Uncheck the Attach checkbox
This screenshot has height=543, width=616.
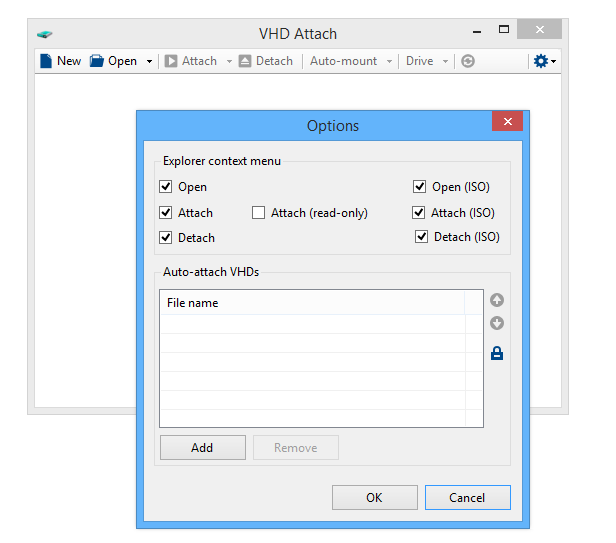165,213
